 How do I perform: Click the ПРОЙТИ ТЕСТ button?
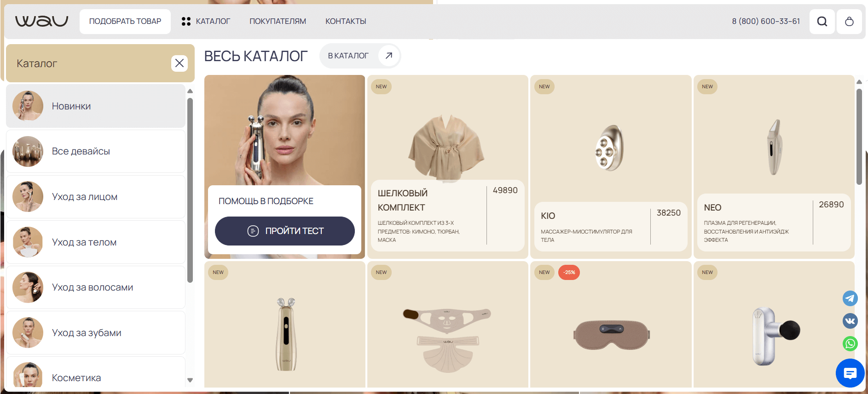coord(285,231)
